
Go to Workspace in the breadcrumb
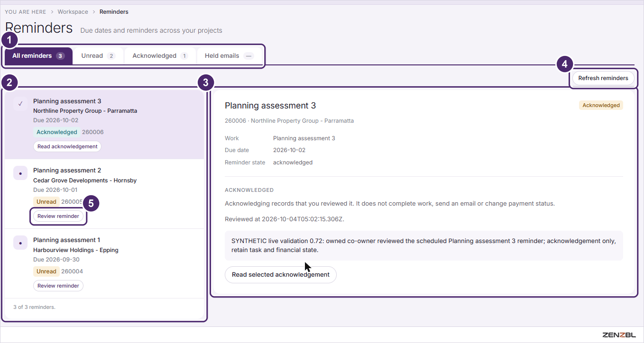[73, 12]
